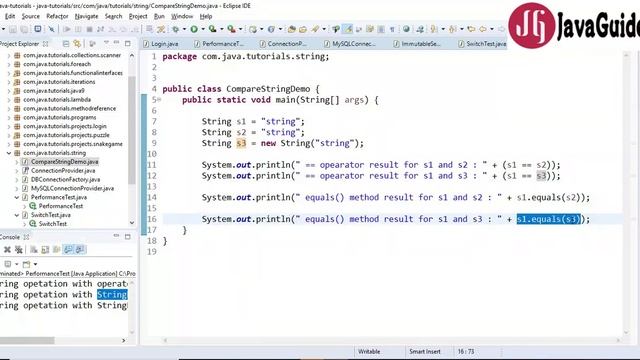Toggle Console Scroll Lock icon
Screen dimensions: 640x360
(45, 249)
